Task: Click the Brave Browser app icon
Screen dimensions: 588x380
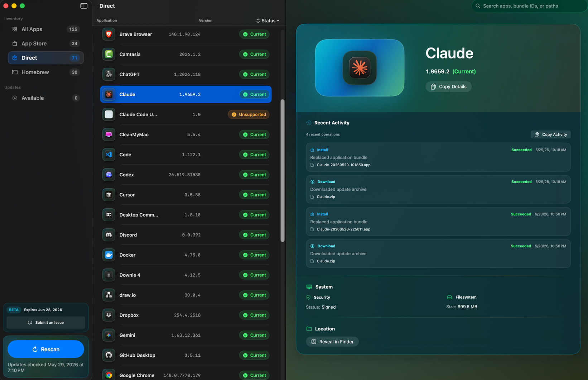Action: (109, 34)
